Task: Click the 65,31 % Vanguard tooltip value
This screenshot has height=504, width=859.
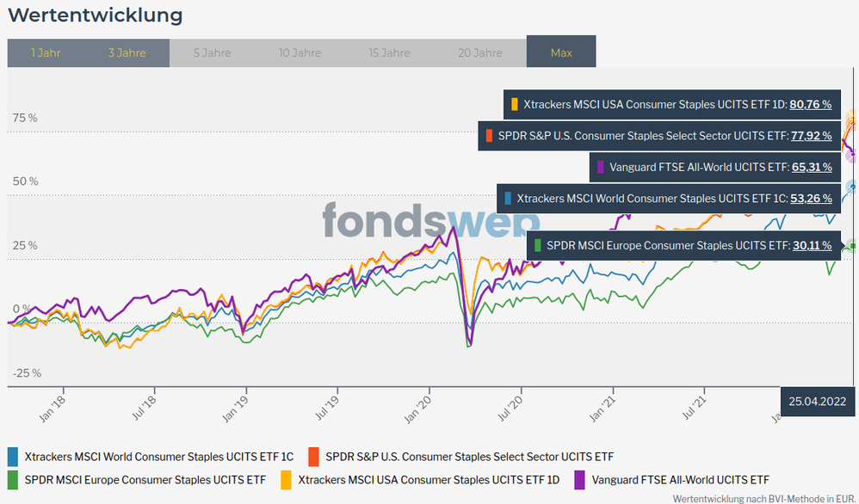Action: pos(810,167)
